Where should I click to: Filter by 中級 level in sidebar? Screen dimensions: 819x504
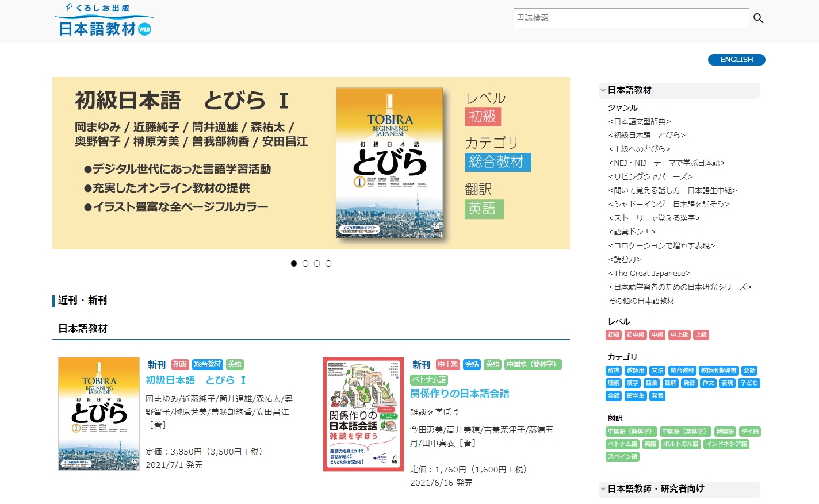coord(657,335)
